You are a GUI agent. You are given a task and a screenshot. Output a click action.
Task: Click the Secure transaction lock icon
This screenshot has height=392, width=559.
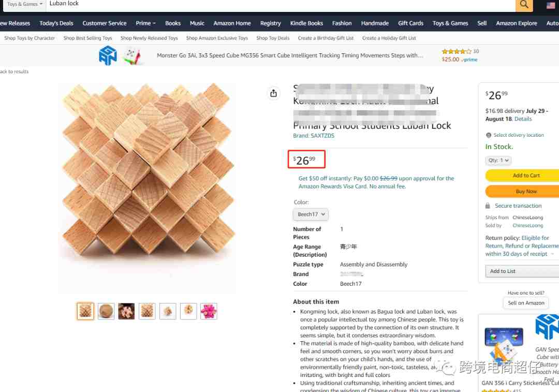tap(488, 206)
